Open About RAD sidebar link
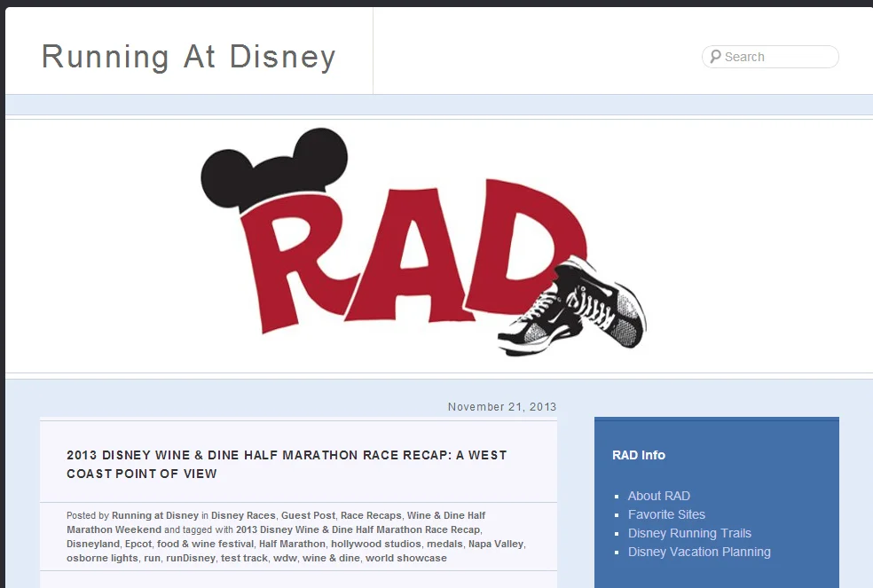The image size is (873, 588). click(x=658, y=496)
